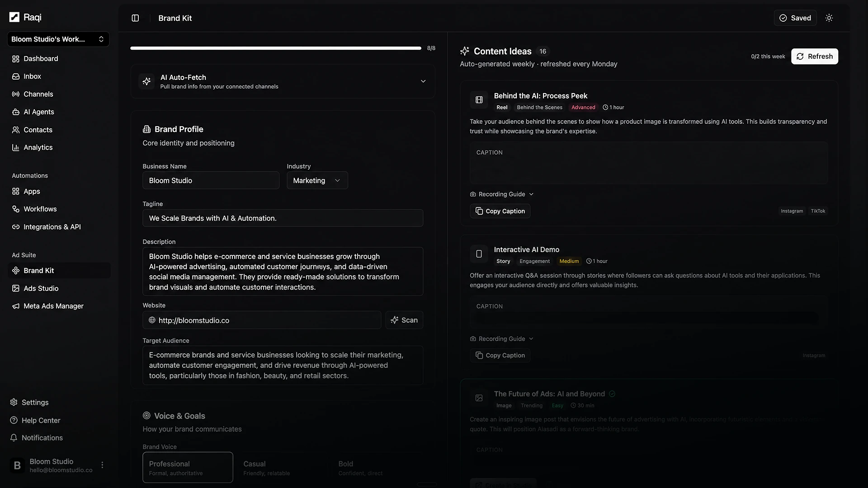
Task: Click the Ads Studio image icon
Action: click(16, 288)
